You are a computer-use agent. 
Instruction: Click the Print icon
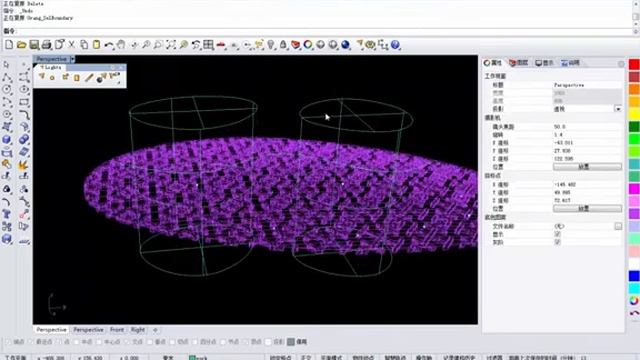pyautogui.click(x=47, y=44)
